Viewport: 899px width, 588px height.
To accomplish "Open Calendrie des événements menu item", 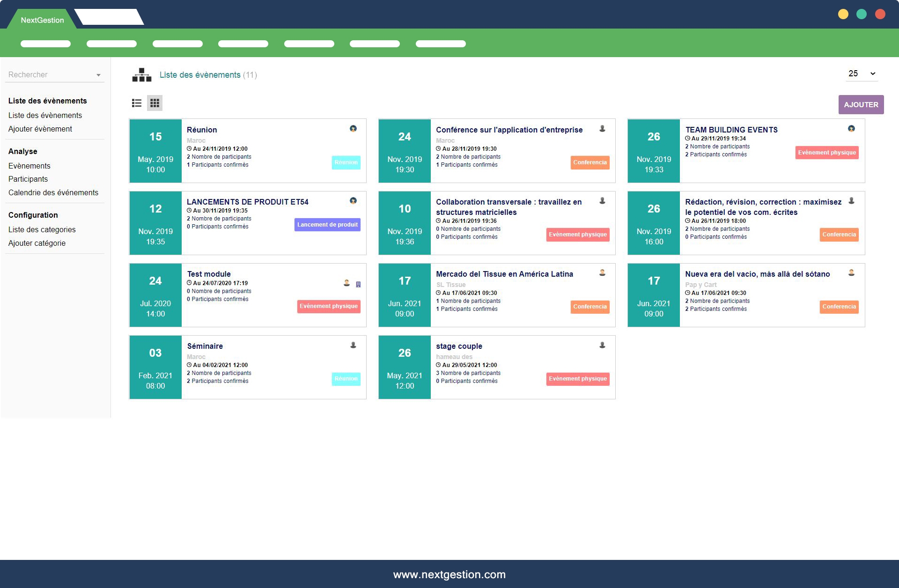I will (53, 192).
